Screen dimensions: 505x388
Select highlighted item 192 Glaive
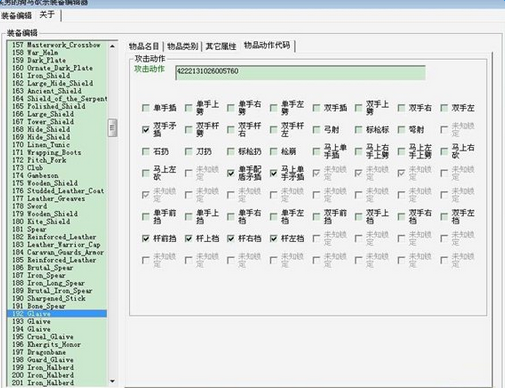(57, 314)
